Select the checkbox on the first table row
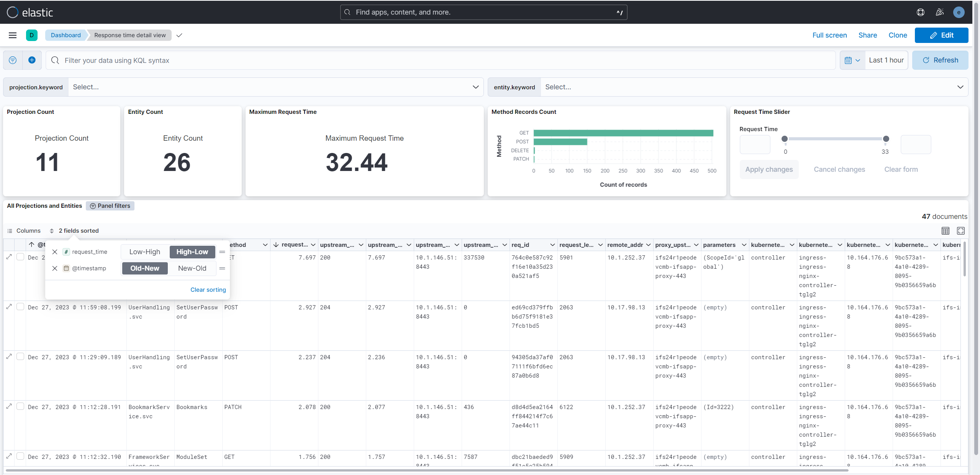This screenshot has width=980, height=475. click(x=20, y=257)
